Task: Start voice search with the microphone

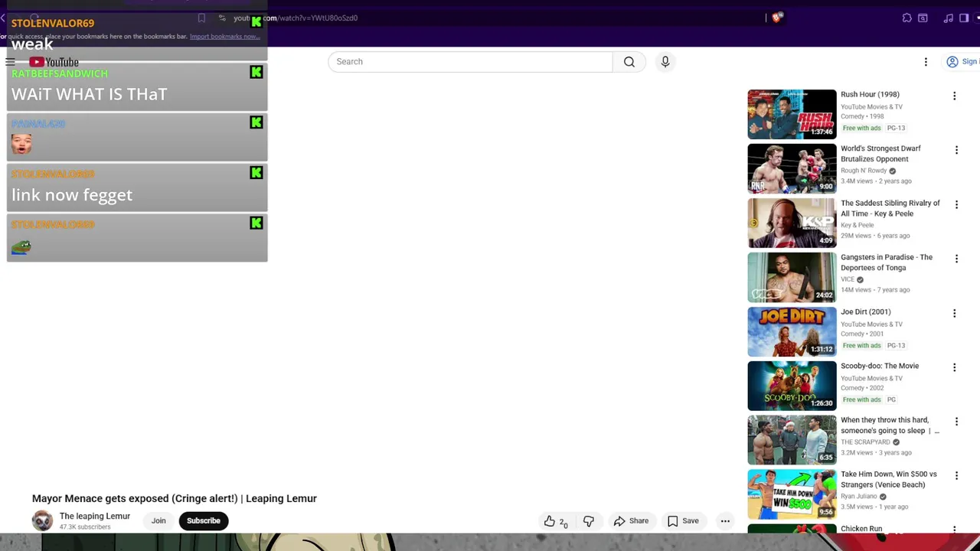Action: pyautogui.click(x=665, y=62)
